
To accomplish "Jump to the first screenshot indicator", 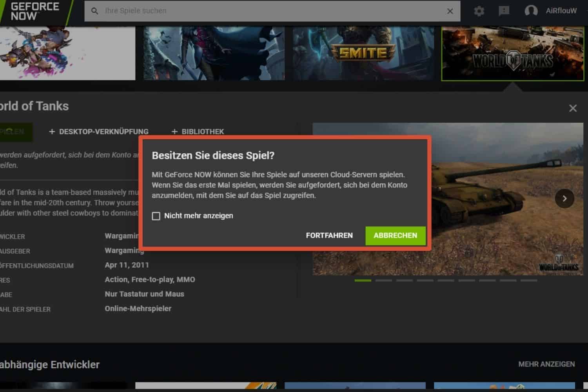I will coord(363,280).
